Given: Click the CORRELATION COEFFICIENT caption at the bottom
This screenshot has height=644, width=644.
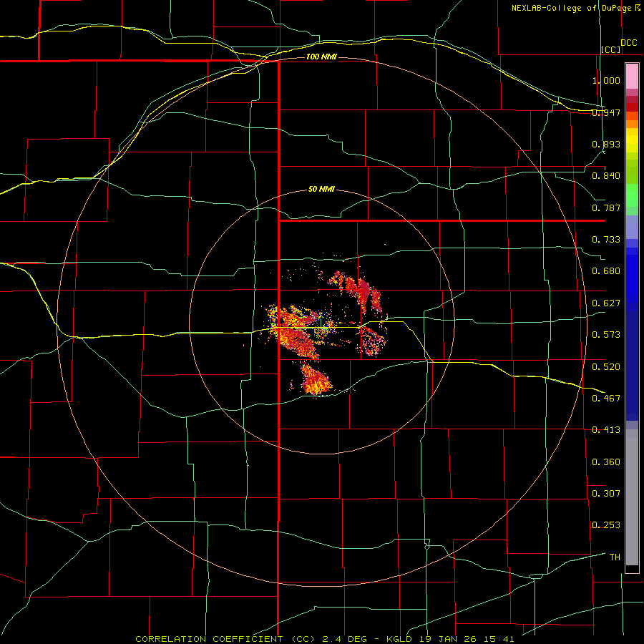Looking at the screenshot, I should coord(325,639).
